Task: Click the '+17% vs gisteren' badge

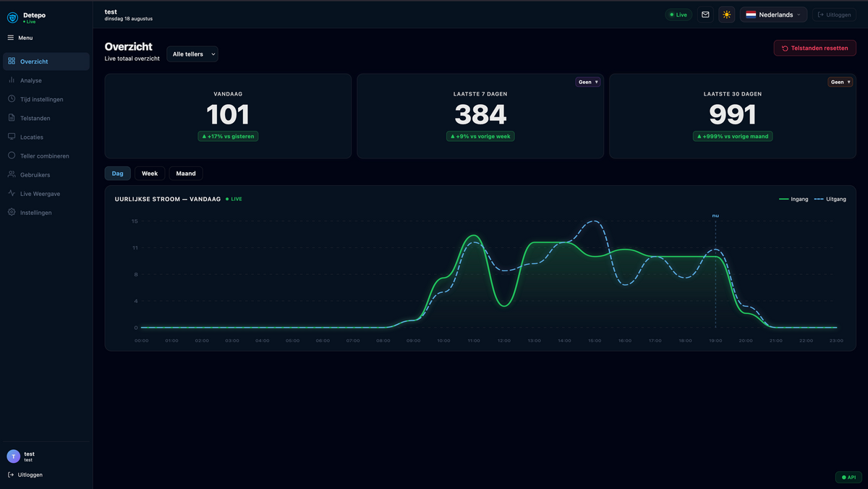Action: [228, 136]
